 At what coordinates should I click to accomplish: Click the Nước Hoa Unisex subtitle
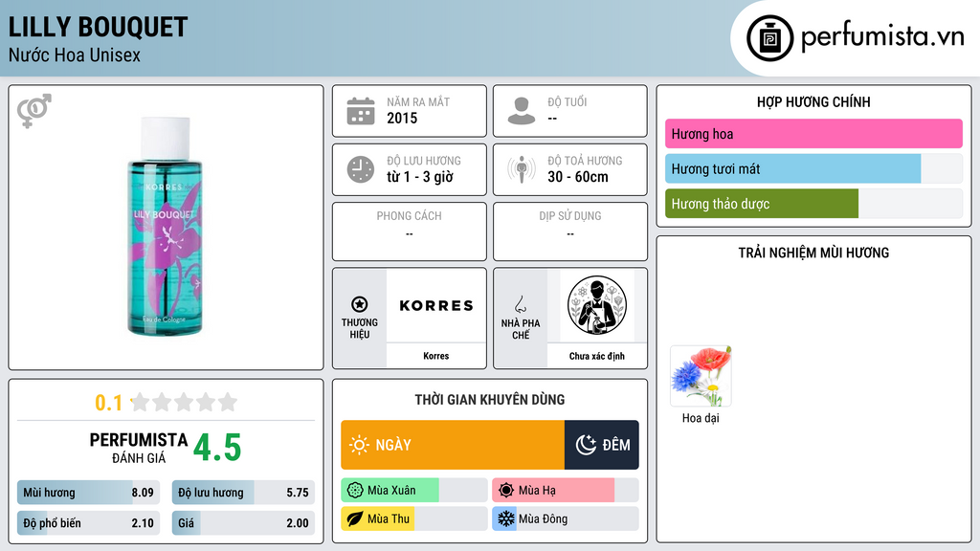coord(75,55)
